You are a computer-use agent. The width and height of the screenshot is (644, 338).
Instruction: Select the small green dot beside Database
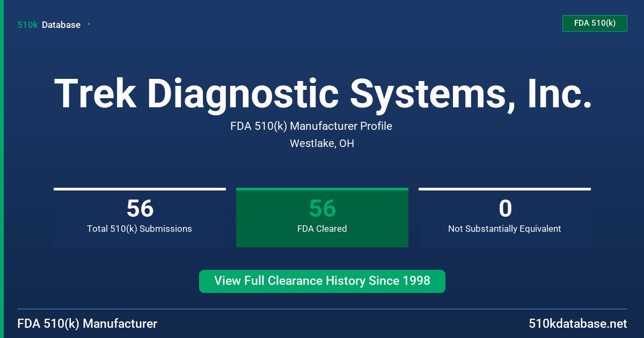tap(89, 24)
